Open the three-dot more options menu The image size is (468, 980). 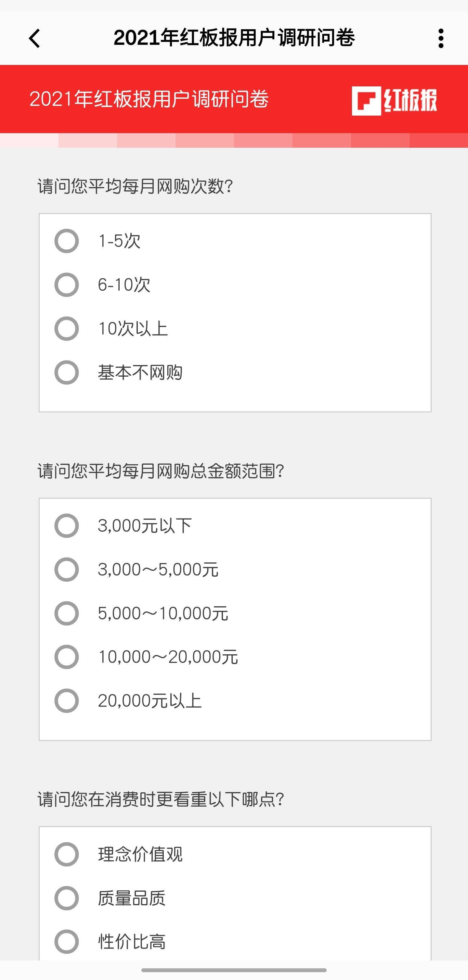click(x=441, y=38)
